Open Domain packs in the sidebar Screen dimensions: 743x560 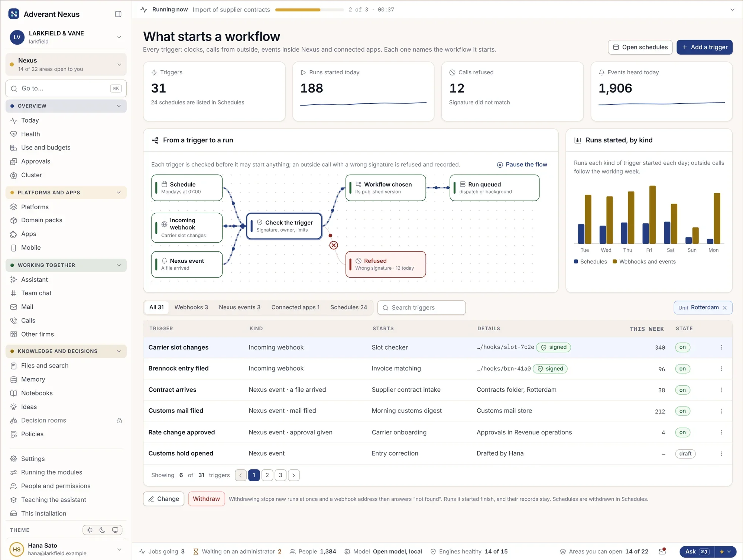66,220
